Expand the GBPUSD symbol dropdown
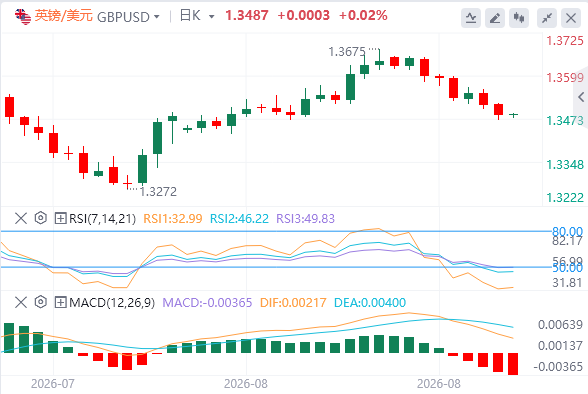Image resolution: width=588 pixels, height=394 pixels. click(x=157, y=17)
